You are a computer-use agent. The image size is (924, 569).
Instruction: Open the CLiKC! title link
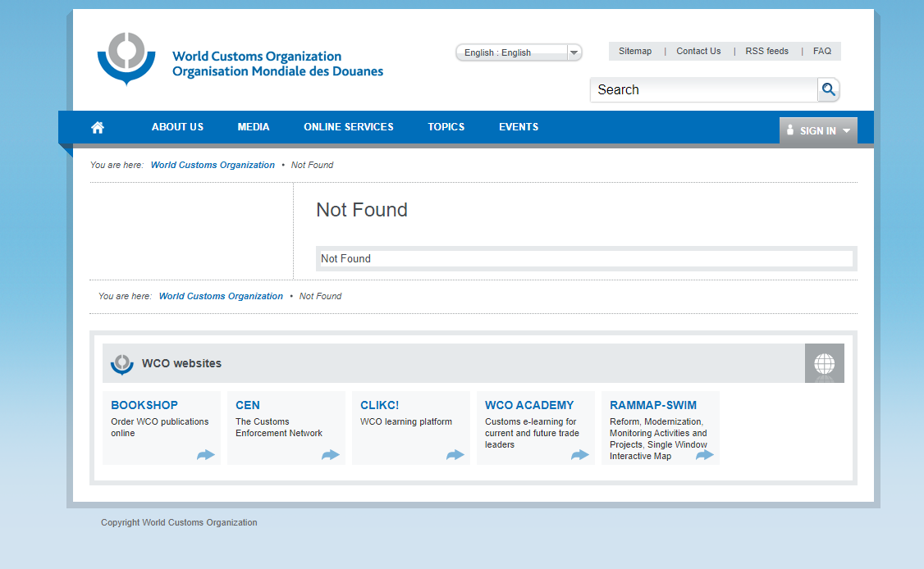379,405
